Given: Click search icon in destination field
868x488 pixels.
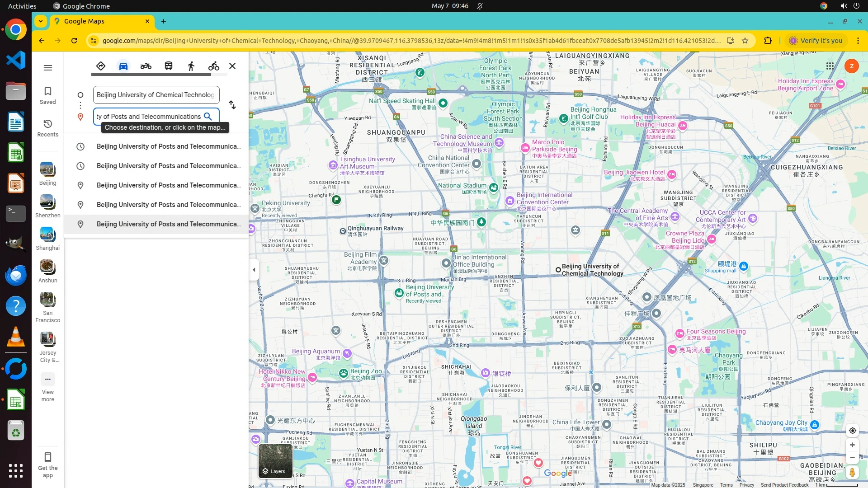Looking at the screenshot, I should [x=208, y=117].
